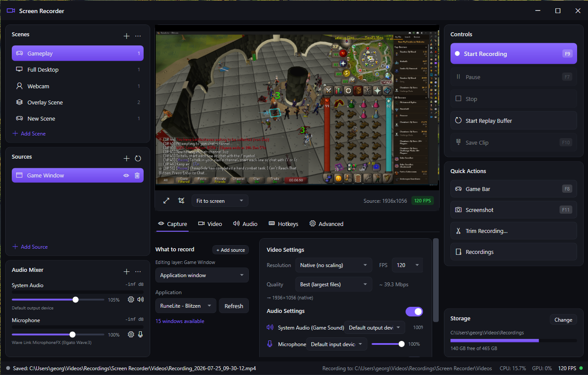Switch to the Capture tab
The height and width of the screenshot is (375, 588).
click(172, 224)
